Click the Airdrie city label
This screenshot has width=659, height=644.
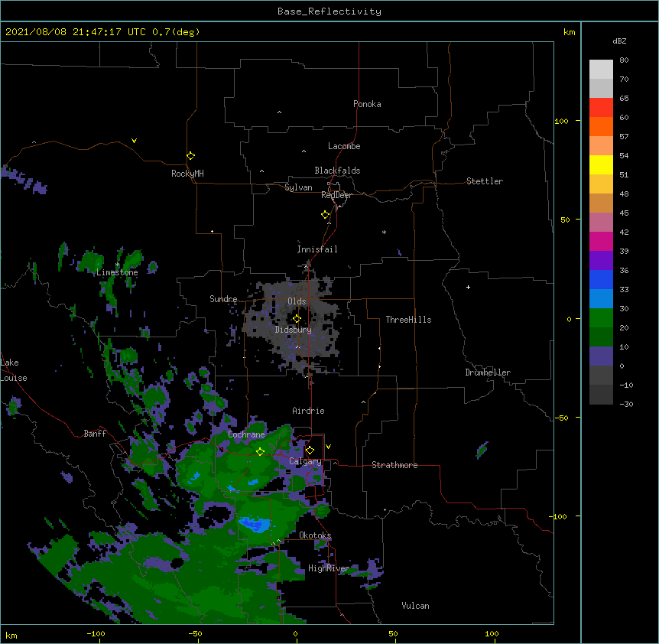tap(308, 411)
